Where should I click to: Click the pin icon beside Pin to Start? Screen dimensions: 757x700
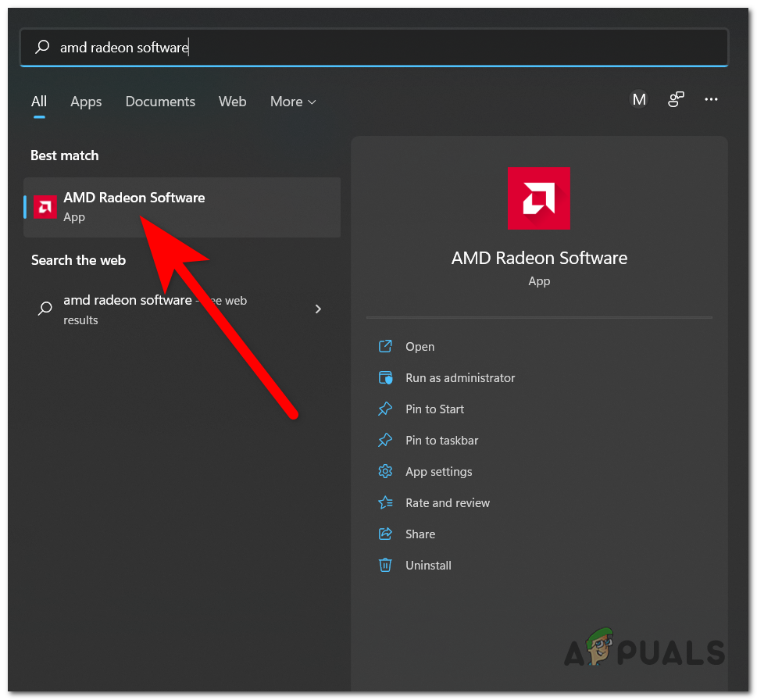click(385, 409)
